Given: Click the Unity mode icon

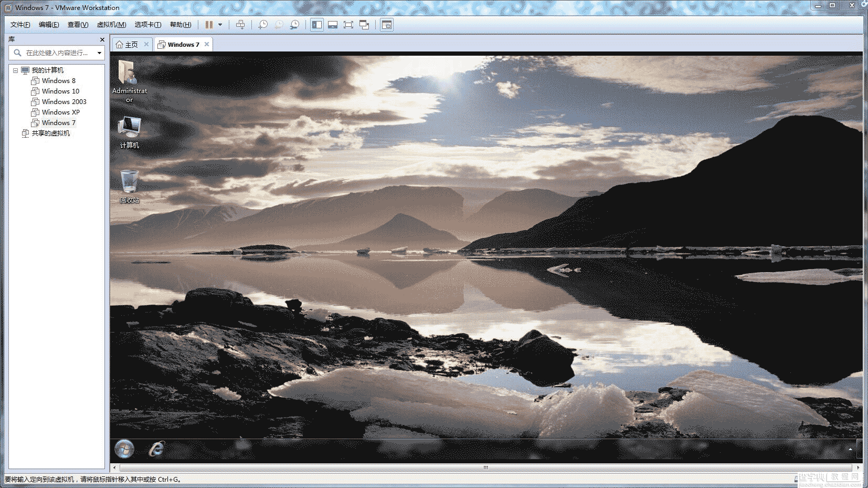Looking at the screenshot, I should click(x=364, y=25).
